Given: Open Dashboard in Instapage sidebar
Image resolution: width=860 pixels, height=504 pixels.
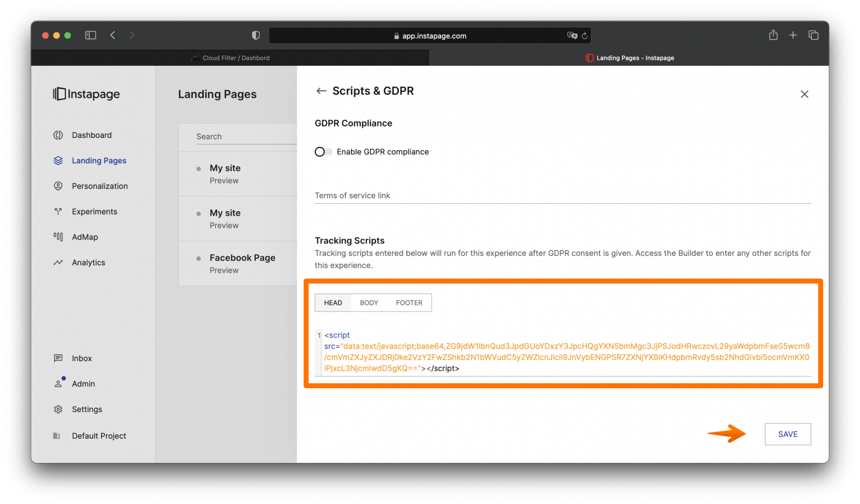Looking at the screenshot, I should coord(91,135).
